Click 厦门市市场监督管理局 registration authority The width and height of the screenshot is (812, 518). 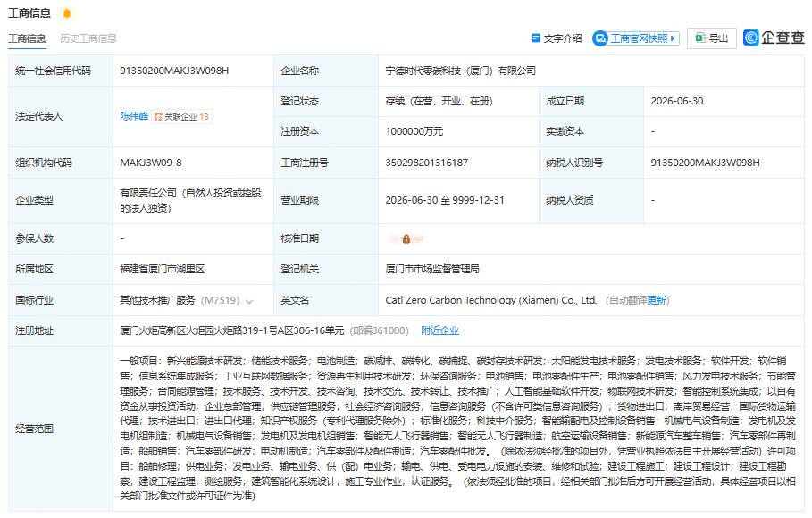(x=432, y=270)
